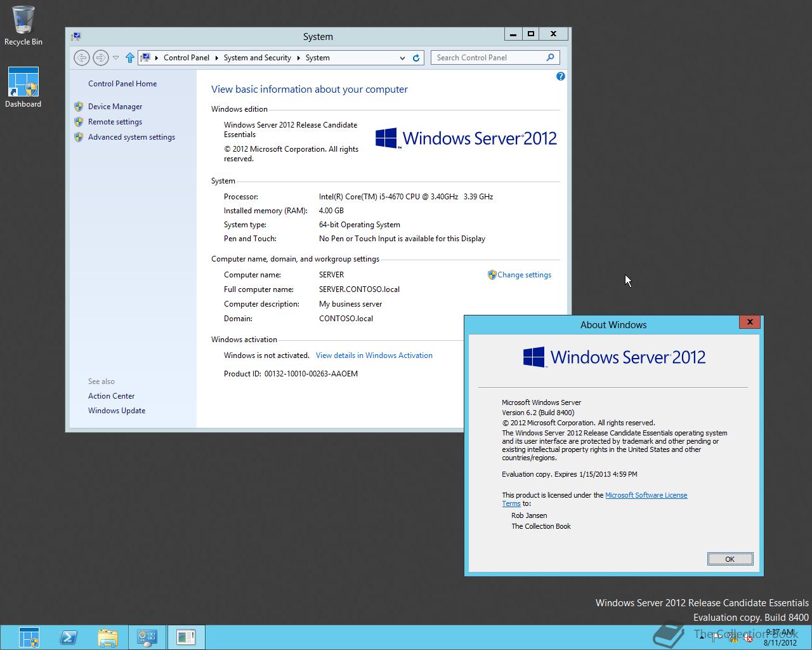Image resolution: width=812 pixels, height=650 pixels.
Task: Open Remote settings link
Action: point(115,122)
